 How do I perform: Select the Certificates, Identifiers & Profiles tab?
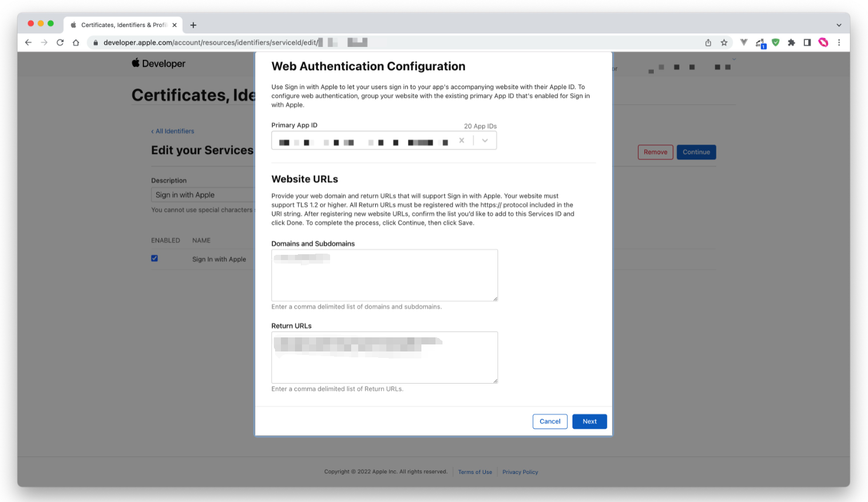tap(124, 25)
